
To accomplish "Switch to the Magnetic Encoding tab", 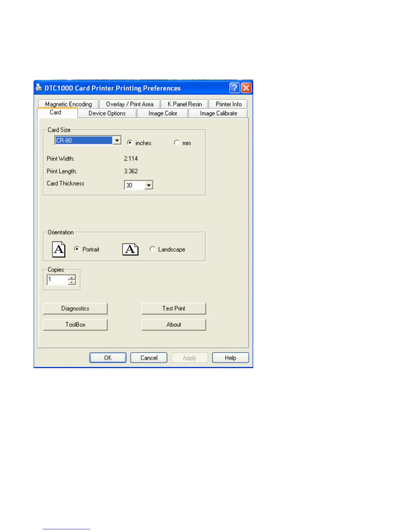I will 68,104.
